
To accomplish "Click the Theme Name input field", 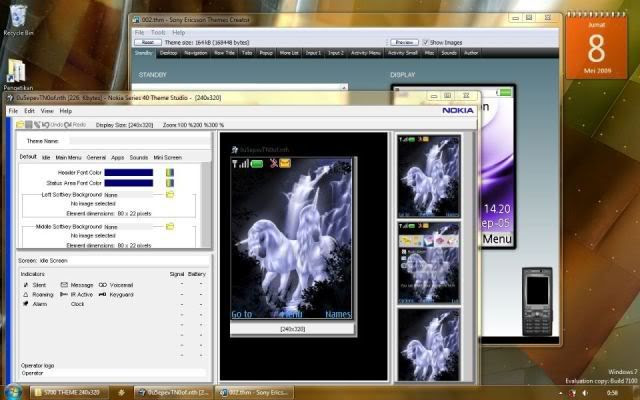I will point(140,141).
